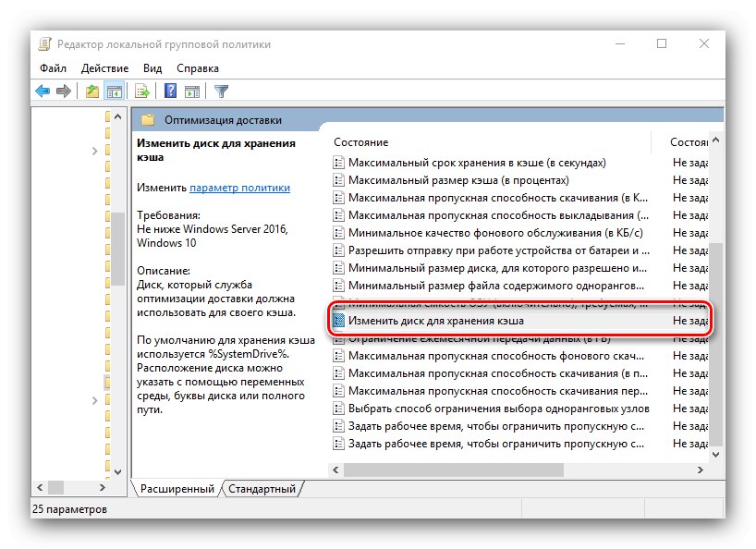
Task: Click policy list horizontal scroll right arrow
Action: pos(700,470)
